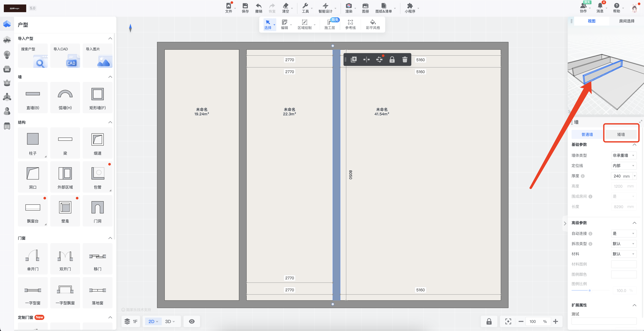Select 矮墙 low wall type
The width and height of the screenshot is (644, 331).
click(x=621, y=135)
